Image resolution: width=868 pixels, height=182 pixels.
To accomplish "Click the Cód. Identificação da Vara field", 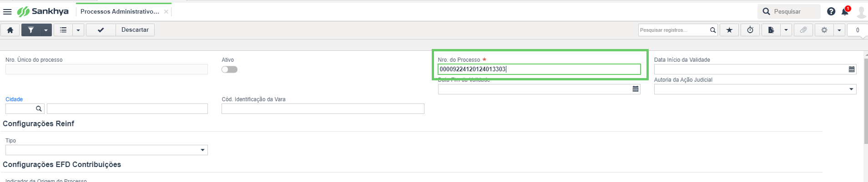I will 323,109.
